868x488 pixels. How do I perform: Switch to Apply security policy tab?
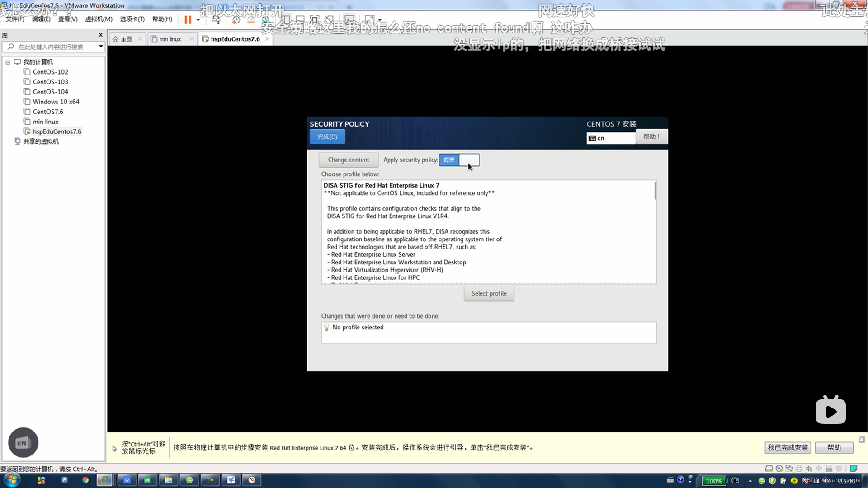460,159
